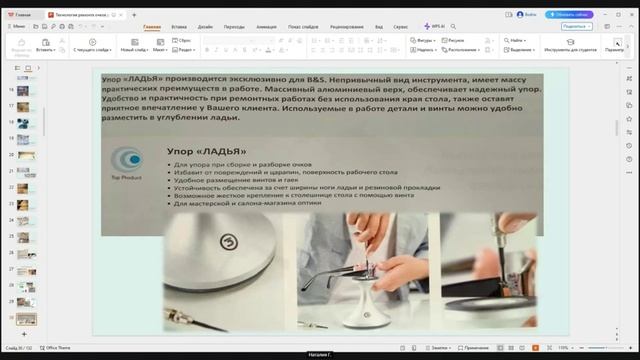Open the Вид ribbon tab

click(379, 27)
